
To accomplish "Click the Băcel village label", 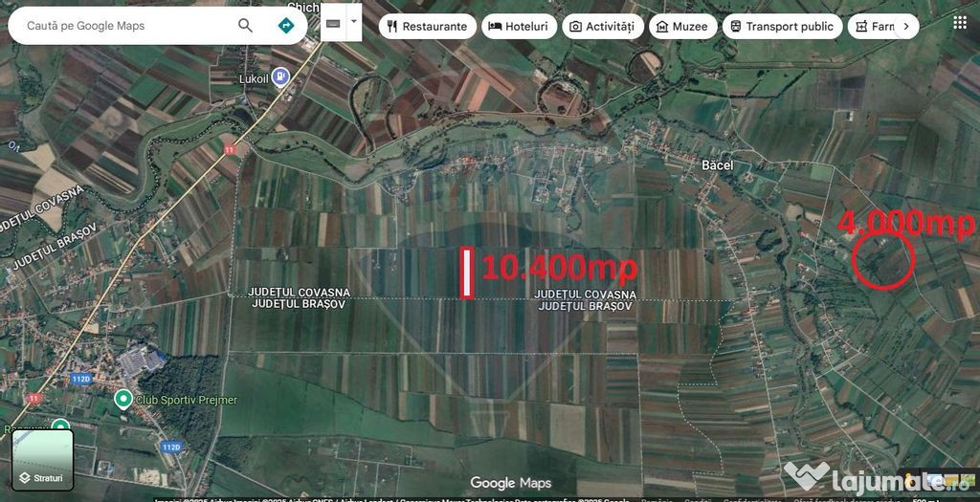I will [x=717, y=165].
